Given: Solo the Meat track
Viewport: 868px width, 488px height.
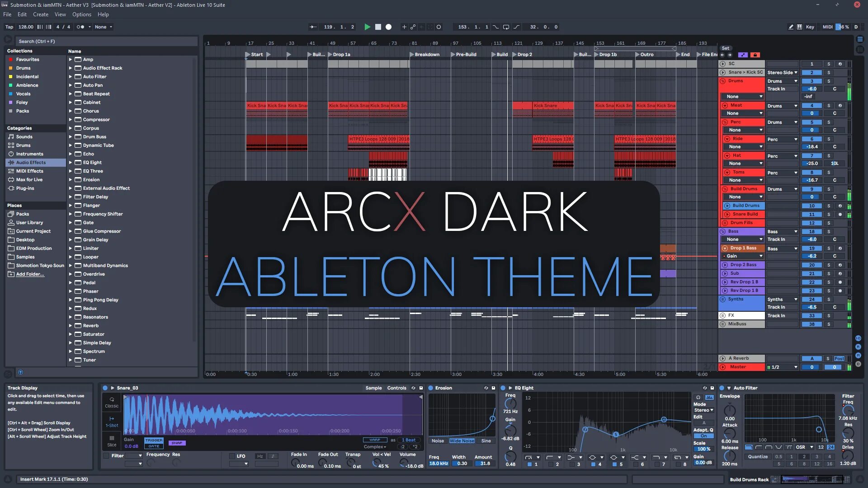Looking at the screenshot, I should pyautogui.click(x=829, y=106).
